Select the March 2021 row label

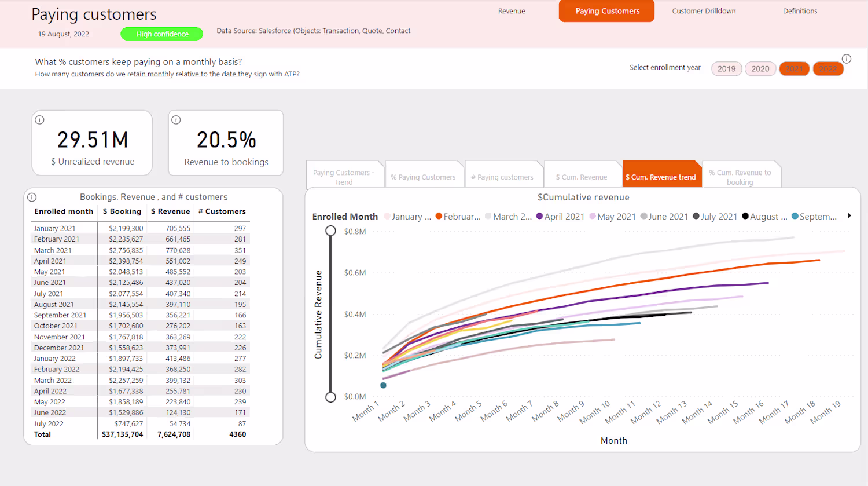point(53,250)
